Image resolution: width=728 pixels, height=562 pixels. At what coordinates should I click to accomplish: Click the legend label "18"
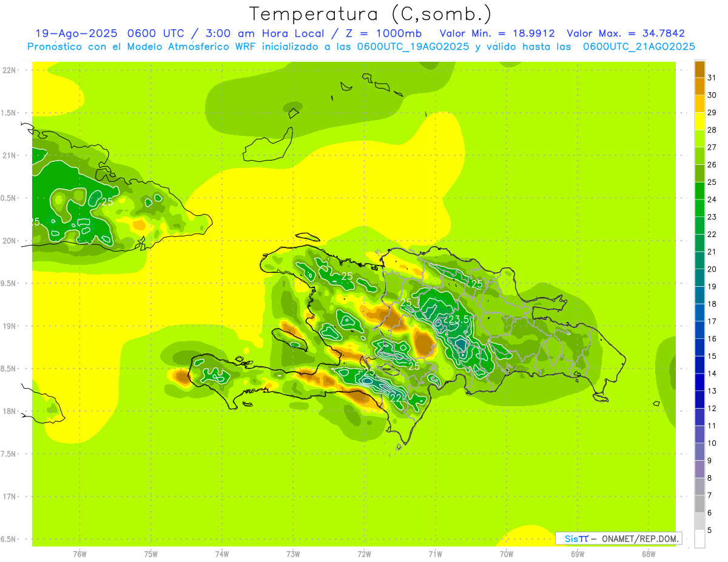[712, 304]
